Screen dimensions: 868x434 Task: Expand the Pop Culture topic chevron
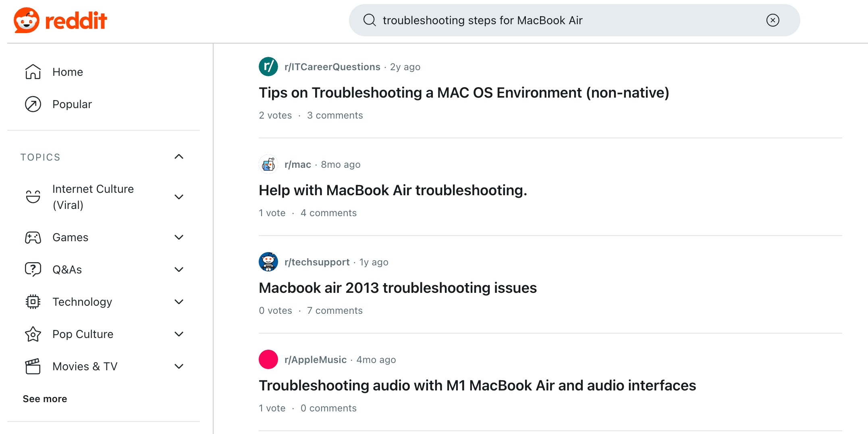[x=179, y=334]
